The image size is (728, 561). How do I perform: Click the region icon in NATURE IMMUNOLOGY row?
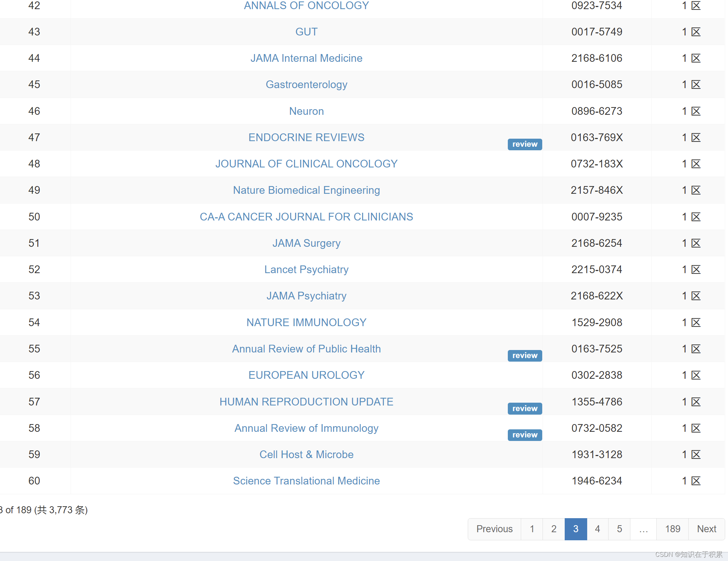pyautogui.click(x=696, y=323)
